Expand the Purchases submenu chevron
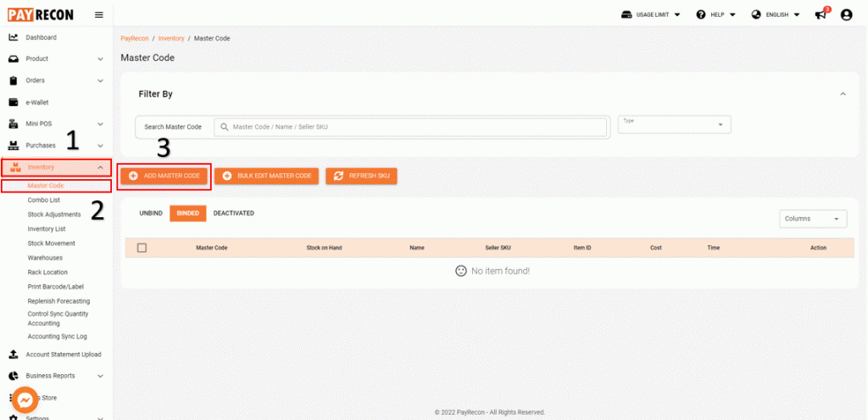 click(x=100, y=145)
